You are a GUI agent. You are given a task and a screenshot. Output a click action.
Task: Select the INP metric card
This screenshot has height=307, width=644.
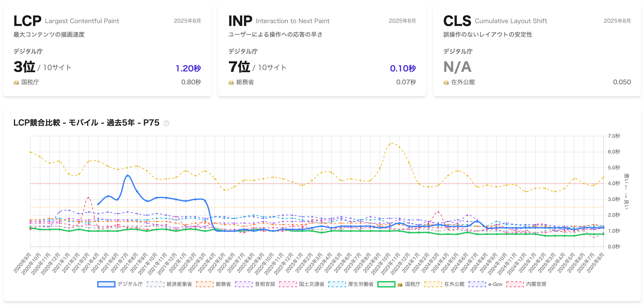(322, 49)
